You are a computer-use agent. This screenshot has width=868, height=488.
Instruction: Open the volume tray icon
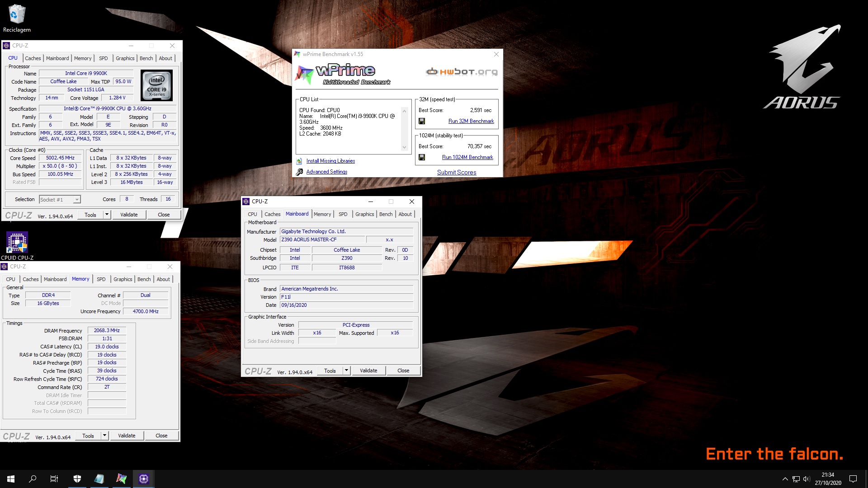point(807,479)
